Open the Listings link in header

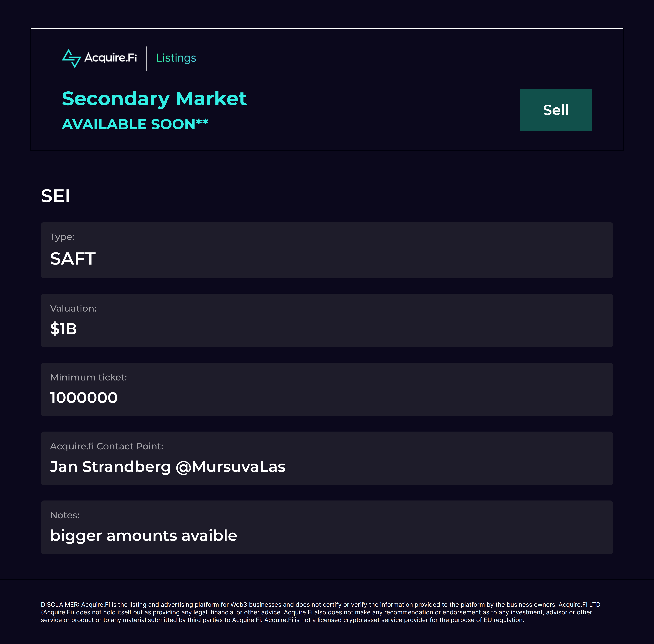tap(176, 58)
